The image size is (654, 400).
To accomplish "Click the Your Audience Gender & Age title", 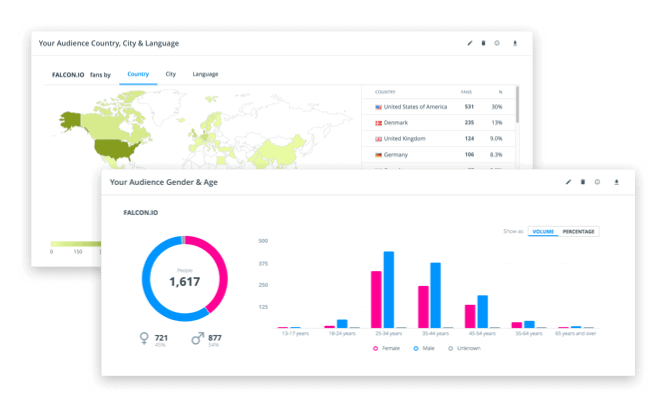I will (164, 182).
